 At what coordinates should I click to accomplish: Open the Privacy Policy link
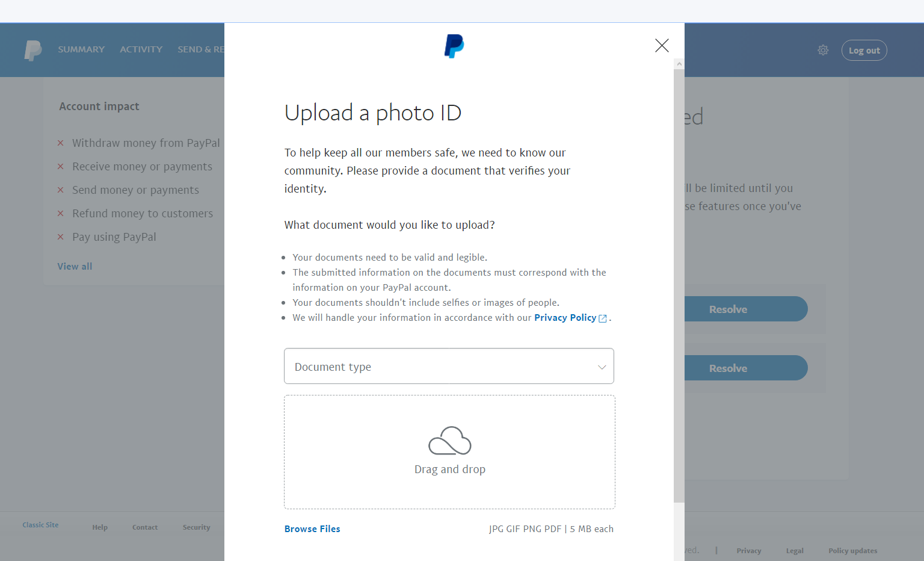tap(565, 318)
